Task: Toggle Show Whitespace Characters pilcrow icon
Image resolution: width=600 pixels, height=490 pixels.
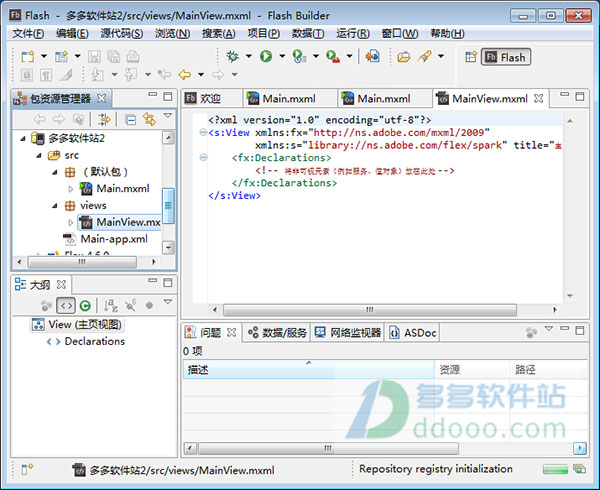Action: (46, 75)
